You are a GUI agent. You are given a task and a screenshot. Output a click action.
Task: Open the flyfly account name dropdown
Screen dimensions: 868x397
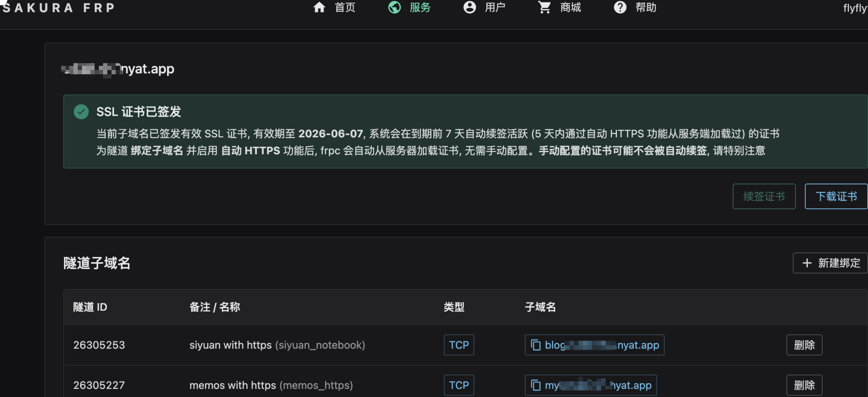pos(855,8)
